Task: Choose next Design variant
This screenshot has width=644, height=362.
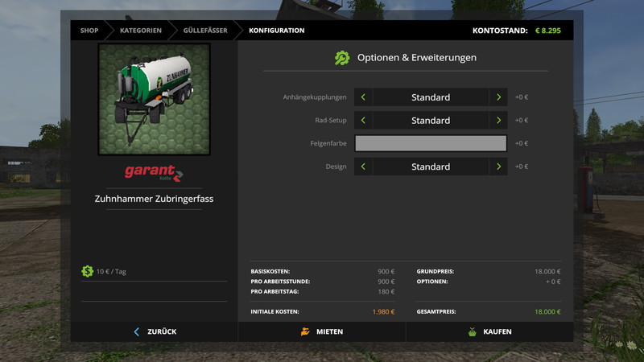Action: pos(499,167)
